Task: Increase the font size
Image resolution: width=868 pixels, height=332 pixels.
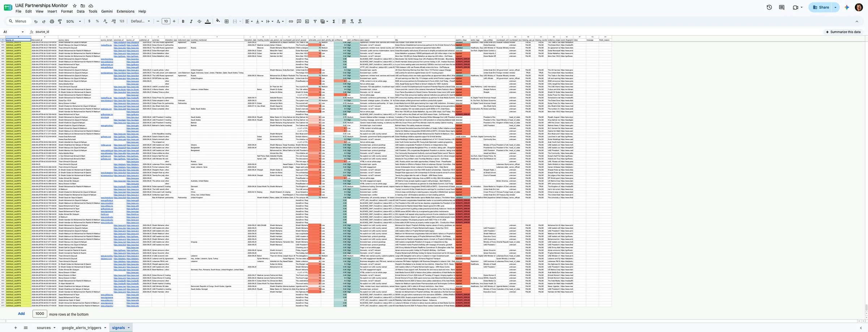Action: 174,21
